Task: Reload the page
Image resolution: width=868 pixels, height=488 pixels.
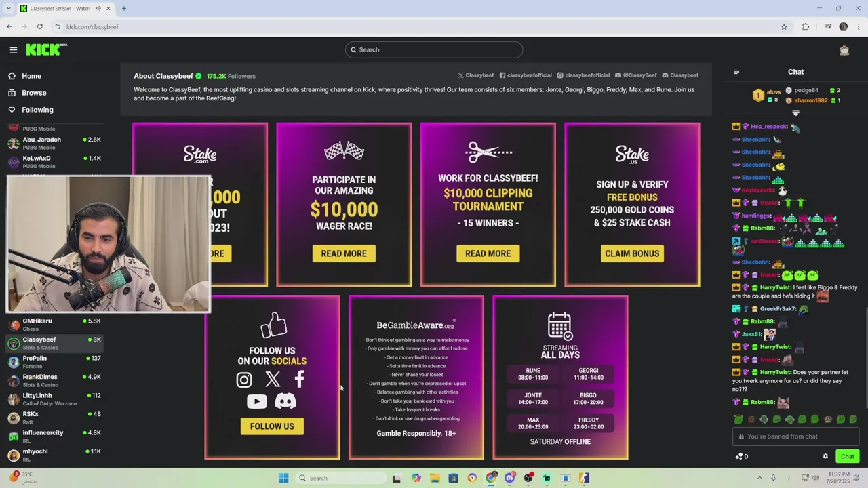Action: pyautogui.click(x=40, y=26)
